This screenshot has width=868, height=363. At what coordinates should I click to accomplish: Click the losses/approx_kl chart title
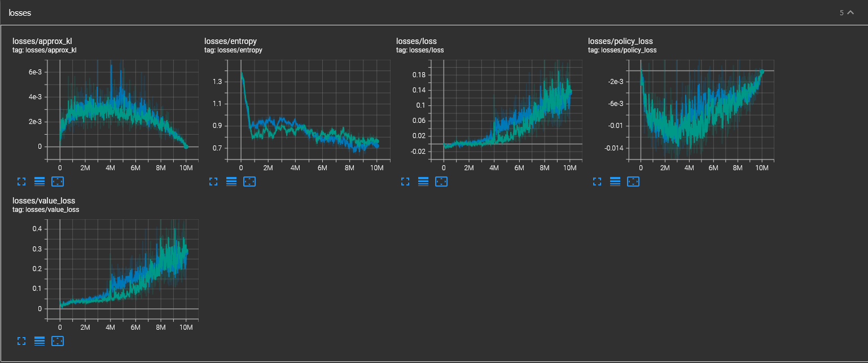(x=42, y=41)
